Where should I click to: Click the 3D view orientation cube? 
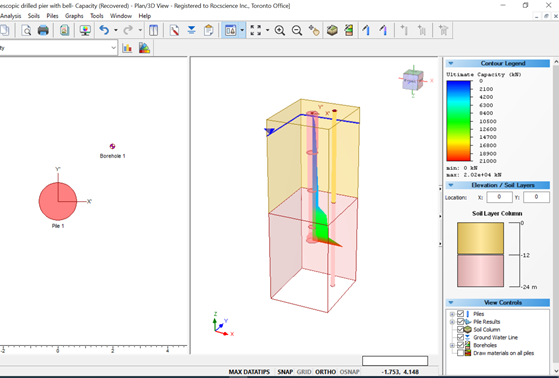click(413, 81)
